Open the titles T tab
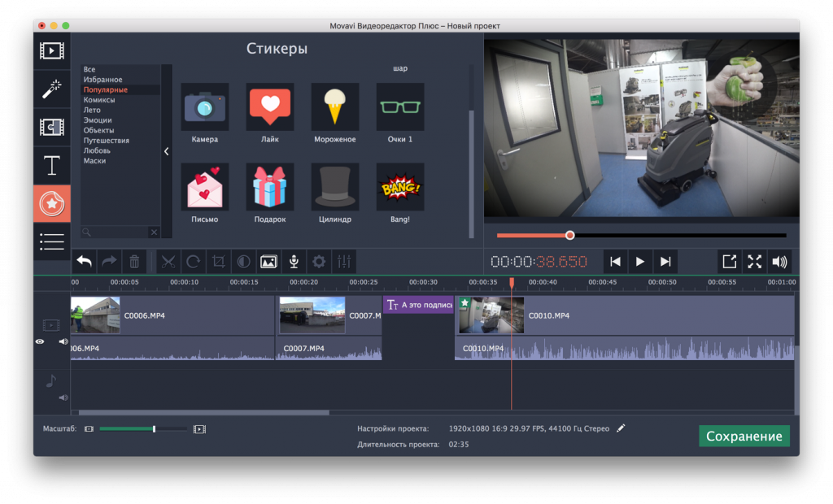Screen dimensions: 833x504 click(51, 166)
